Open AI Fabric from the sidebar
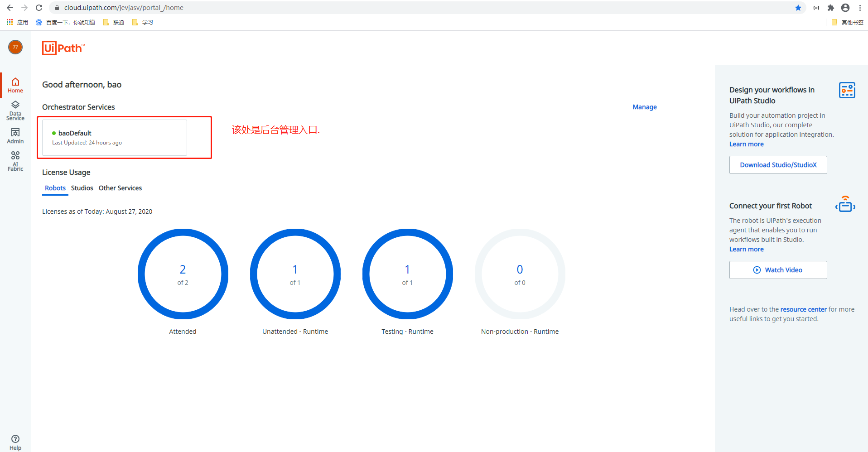This screenshot has height=452, width=868. pos(15,161)
